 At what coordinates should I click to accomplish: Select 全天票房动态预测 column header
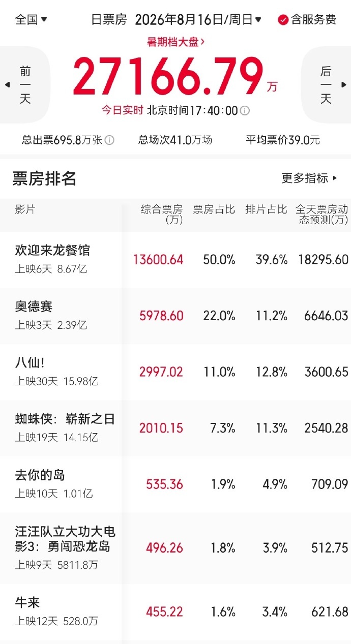coord(322,214)
